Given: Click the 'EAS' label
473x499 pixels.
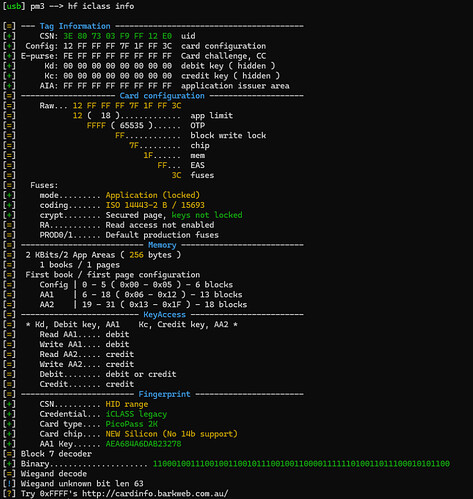Looking at the screenshot, I should pyautogui.click(x=198, y=165).
